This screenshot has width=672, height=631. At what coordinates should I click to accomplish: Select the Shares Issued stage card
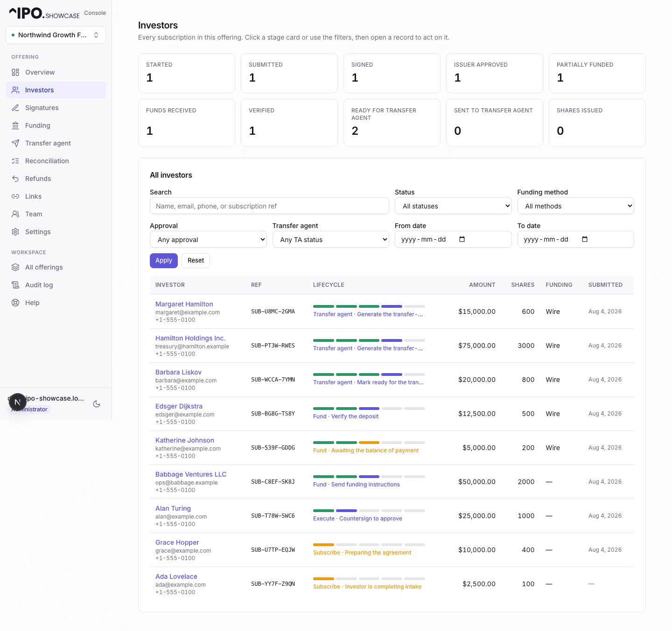(x=597, y=123)
